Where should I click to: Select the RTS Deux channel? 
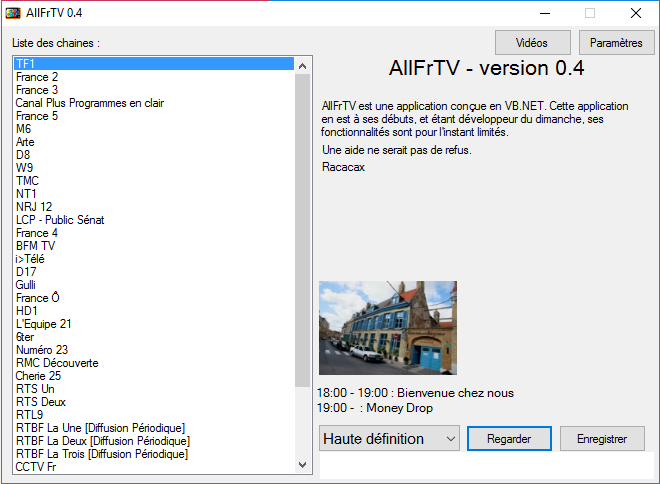[154, 402]
